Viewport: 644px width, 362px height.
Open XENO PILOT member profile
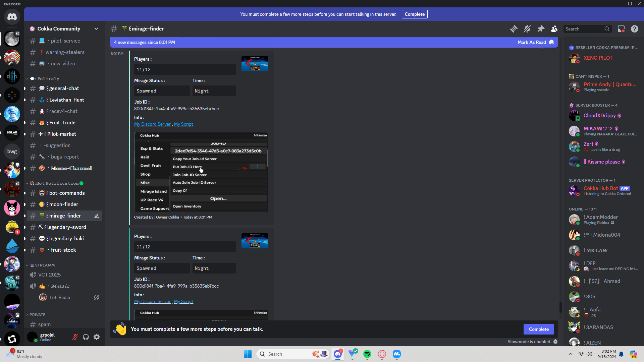point(604,58)
